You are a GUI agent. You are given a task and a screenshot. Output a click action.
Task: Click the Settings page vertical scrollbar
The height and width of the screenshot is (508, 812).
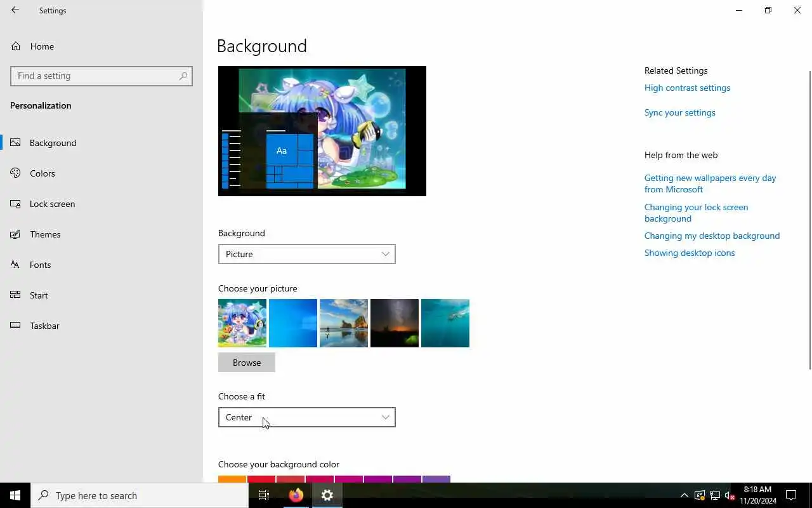coord(809,219)
